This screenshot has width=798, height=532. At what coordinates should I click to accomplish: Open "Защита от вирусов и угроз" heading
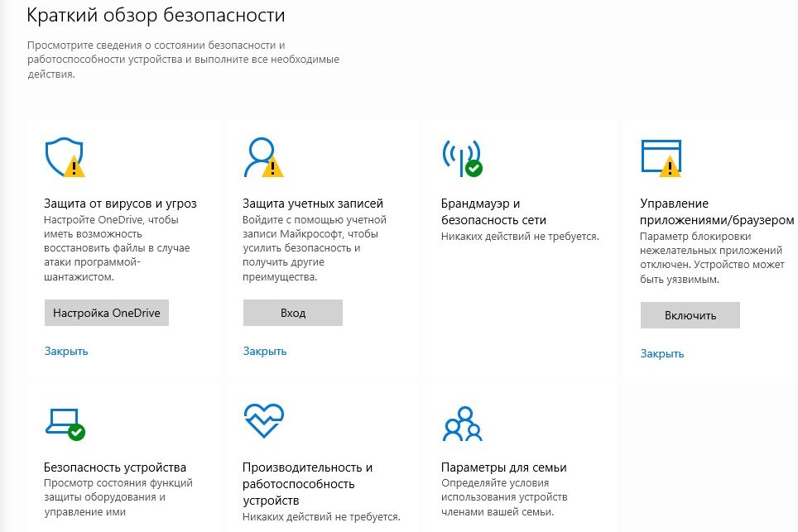120,204
